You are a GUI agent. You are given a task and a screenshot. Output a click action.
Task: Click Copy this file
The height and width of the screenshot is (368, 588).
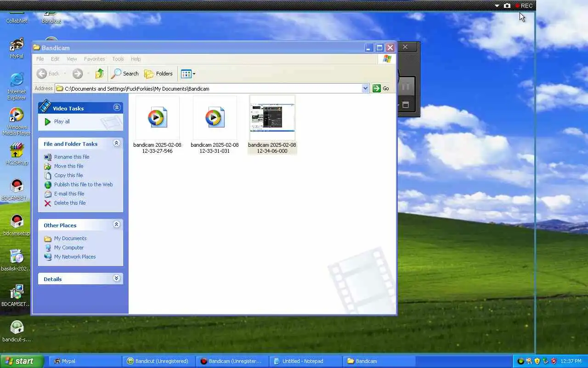coord(68,175)
